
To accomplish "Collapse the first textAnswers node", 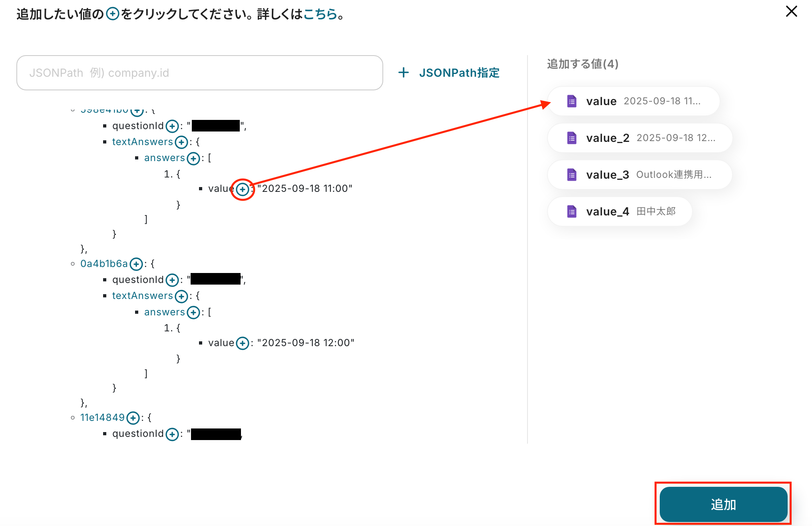I will pos(142,142).
